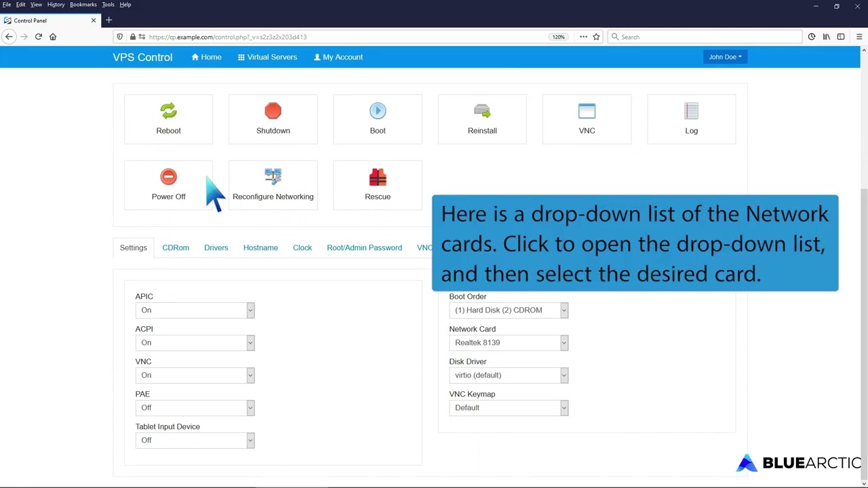Click the history clock icon in toolbar
Viewport: 868px width, 488px height.
812,37
